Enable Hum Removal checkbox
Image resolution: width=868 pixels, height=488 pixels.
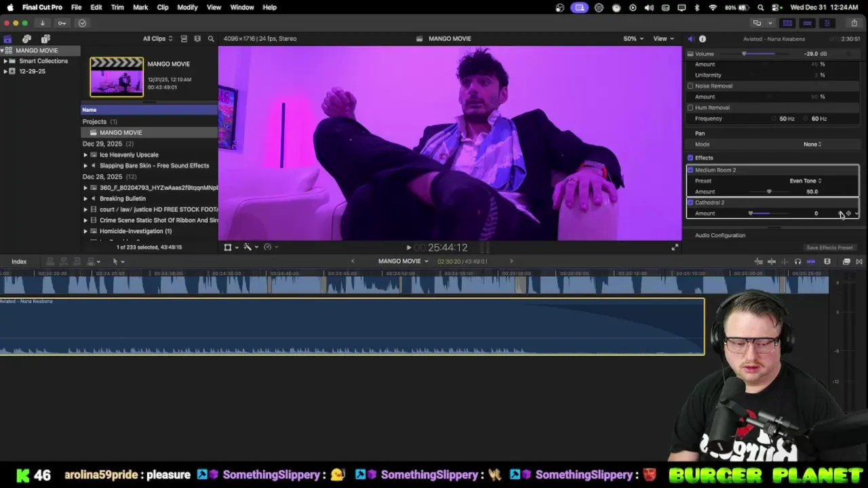coord(690,108)
